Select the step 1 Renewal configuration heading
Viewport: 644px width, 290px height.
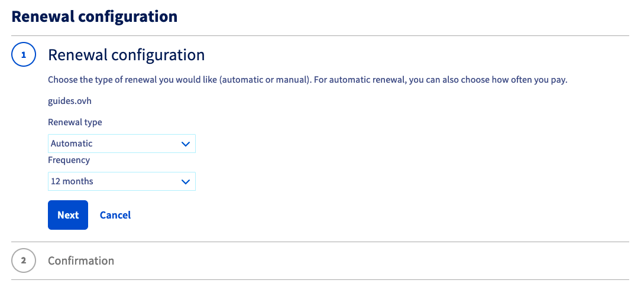tap(126, 55)
